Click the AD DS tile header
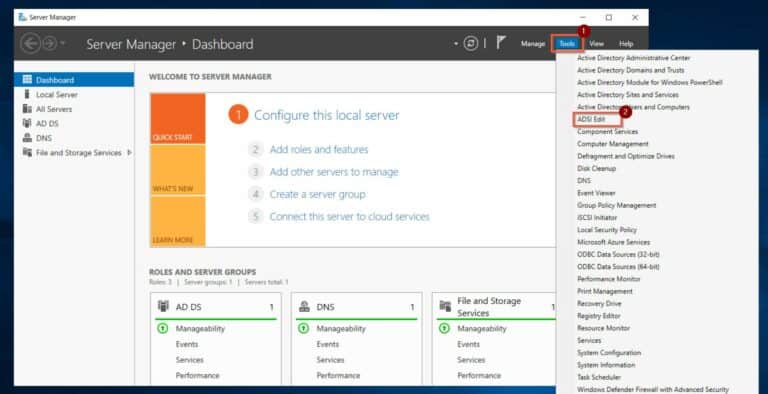 [216, 307]
